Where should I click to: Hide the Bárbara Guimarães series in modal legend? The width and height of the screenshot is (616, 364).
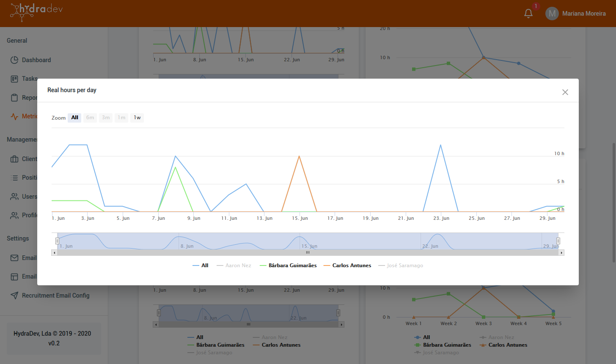(288, 265)
